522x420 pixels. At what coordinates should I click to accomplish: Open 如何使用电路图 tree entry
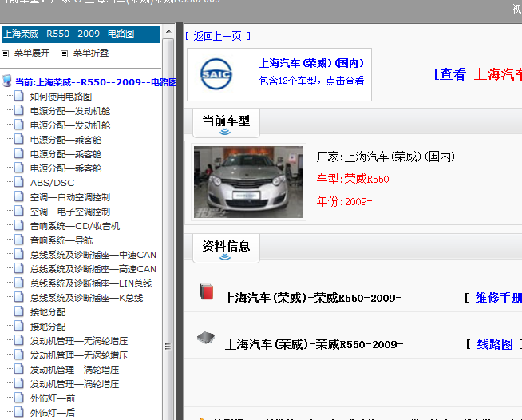(x=61, y=97)
